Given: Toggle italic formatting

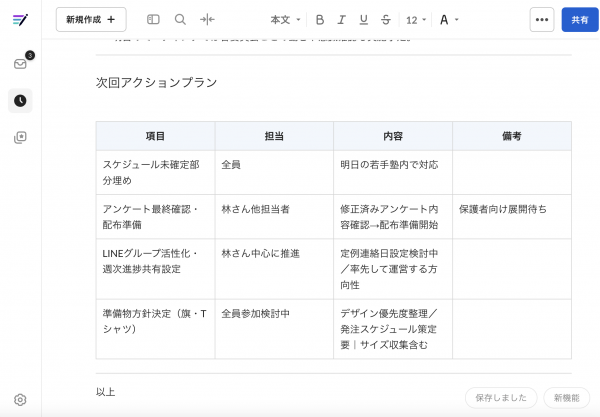Looking at the screenshot, I should (342, 19).
